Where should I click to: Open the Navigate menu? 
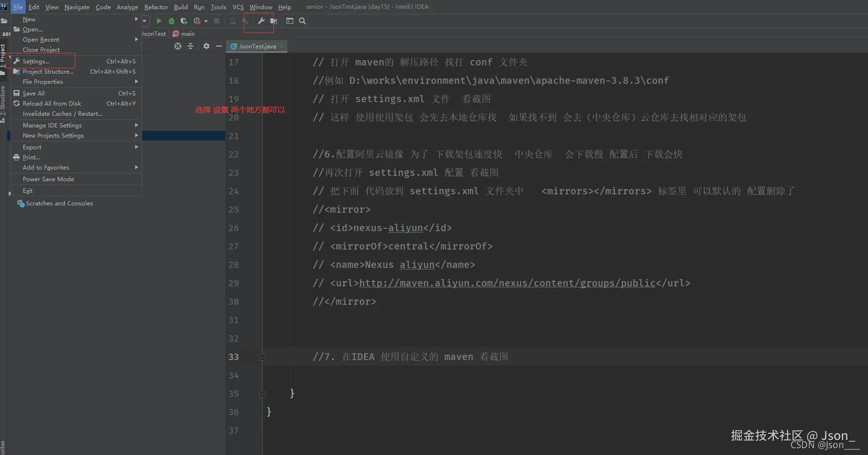pyautogui.click(x=77, y=7)
